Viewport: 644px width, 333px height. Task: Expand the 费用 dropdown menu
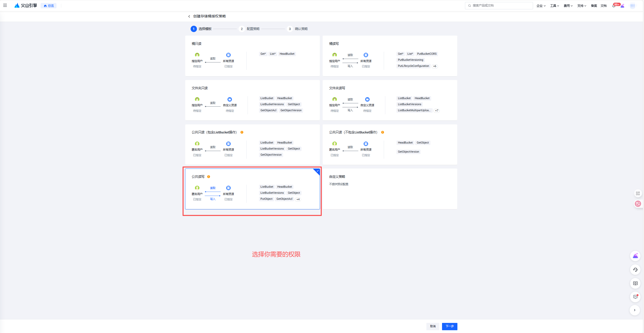coord(568,6)
